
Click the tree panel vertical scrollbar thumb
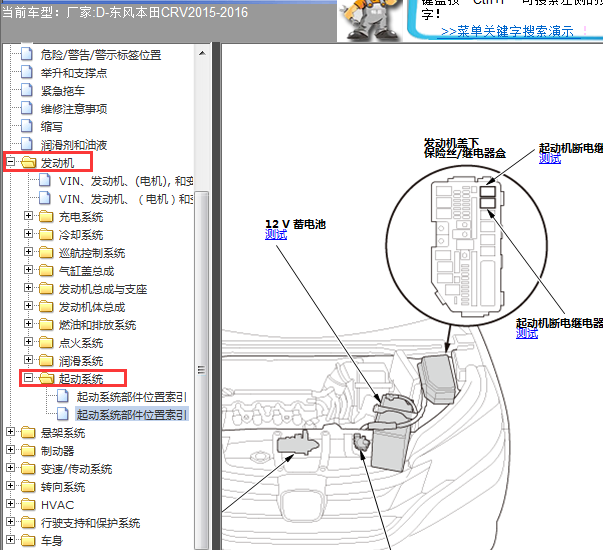click(202, 369)
